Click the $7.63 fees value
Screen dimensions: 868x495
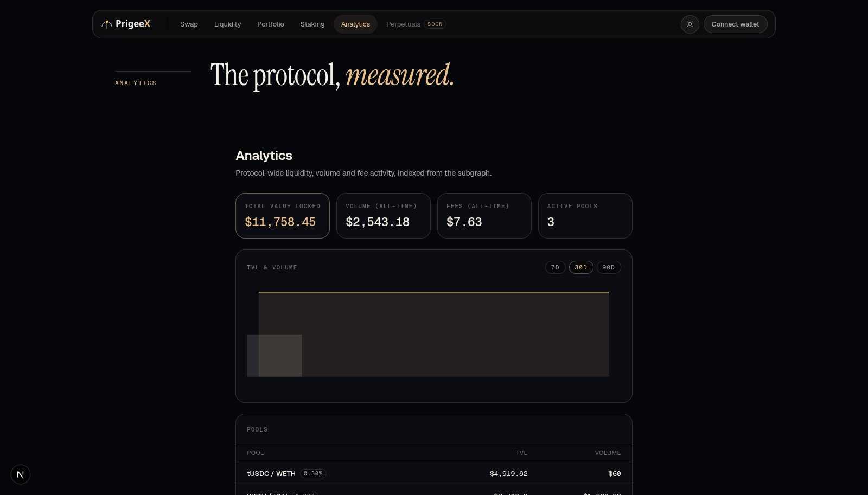tap(464, 222)
